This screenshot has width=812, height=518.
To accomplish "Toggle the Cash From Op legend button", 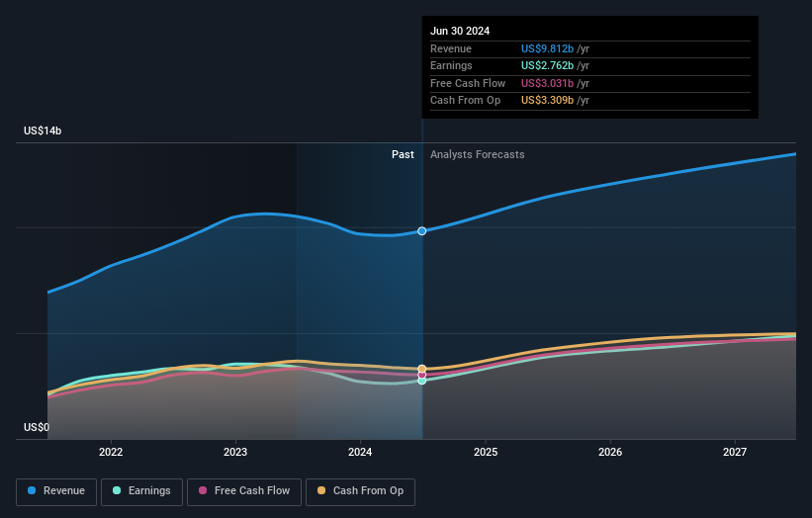I will point(360,491).
